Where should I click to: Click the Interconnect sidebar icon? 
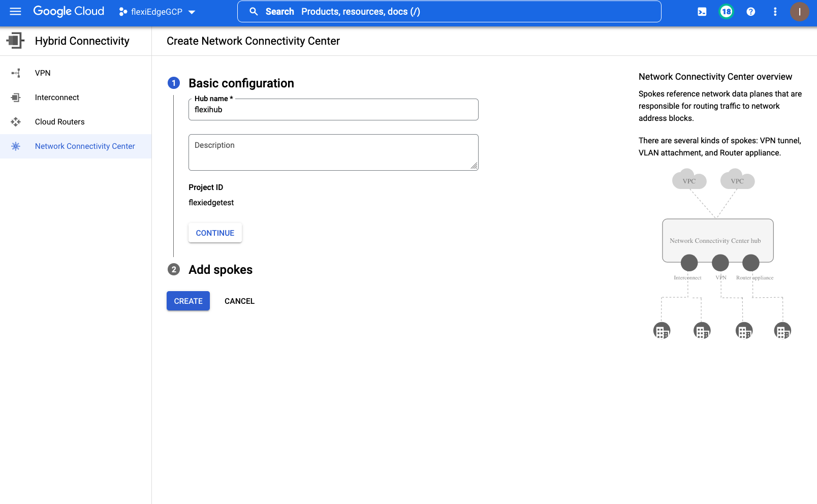[16, 98]
